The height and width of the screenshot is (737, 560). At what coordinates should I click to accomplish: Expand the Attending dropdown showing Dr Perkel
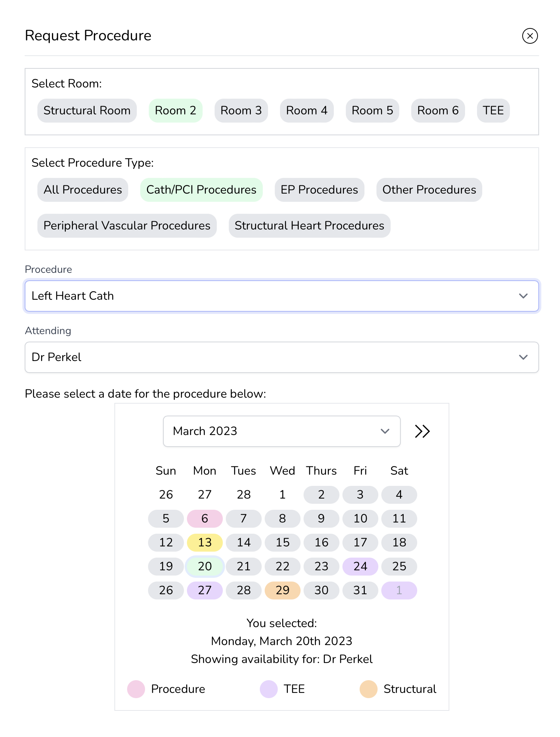coord(281,357)
